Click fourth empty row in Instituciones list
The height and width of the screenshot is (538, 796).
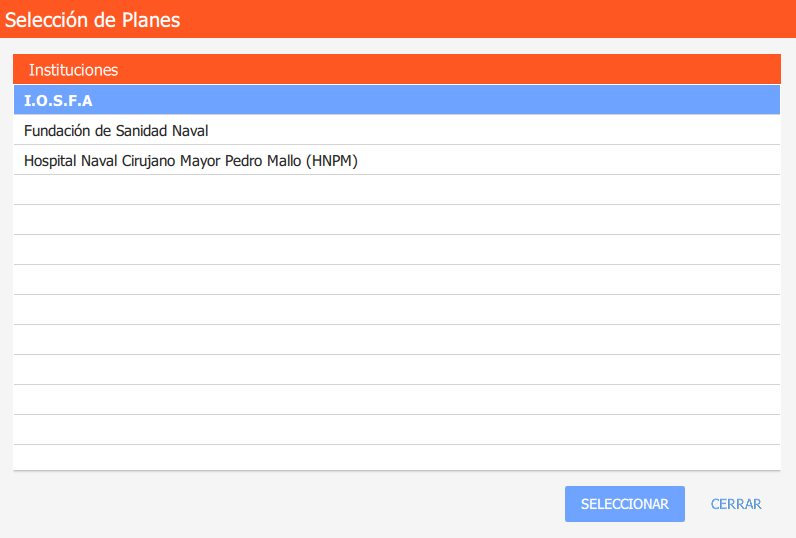[396, 280]
